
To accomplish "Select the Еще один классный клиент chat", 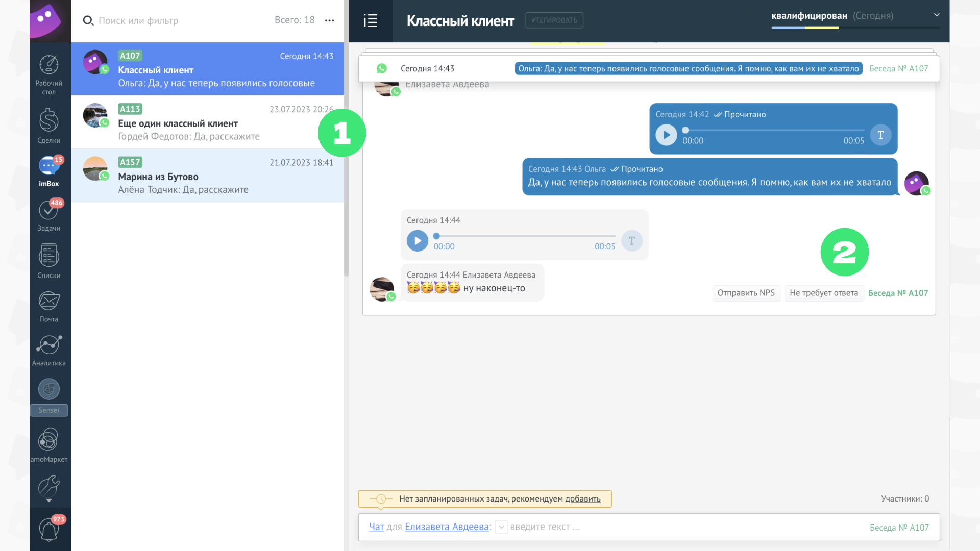I will click(x=207, y=122).
